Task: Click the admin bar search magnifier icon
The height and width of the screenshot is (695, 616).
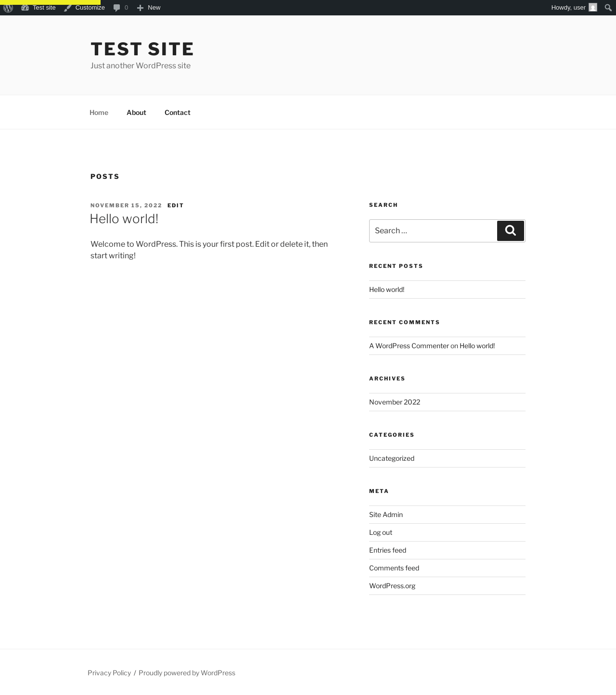Action: click(x=608, y=8)
